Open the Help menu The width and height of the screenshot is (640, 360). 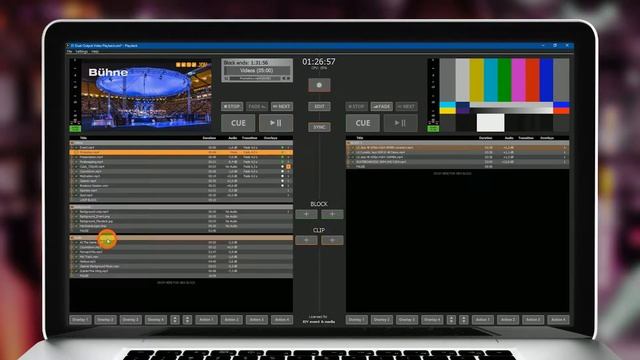95,51
